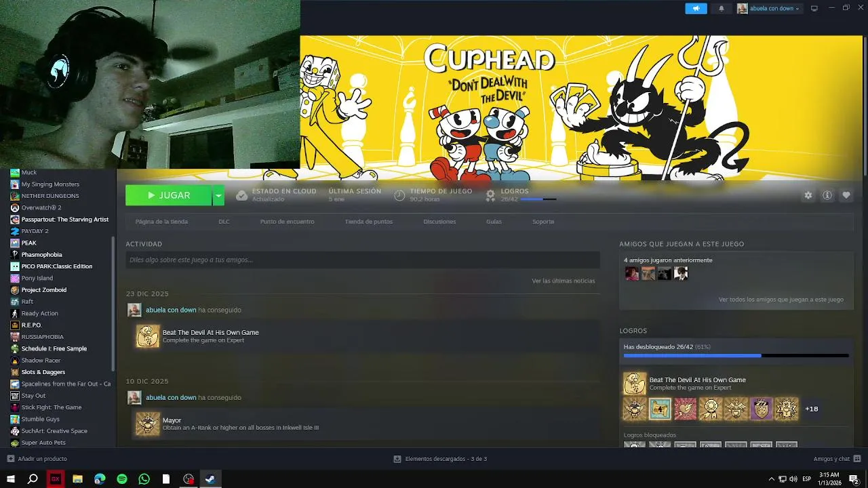Open the game settings gear icon

tap(808, 195)
